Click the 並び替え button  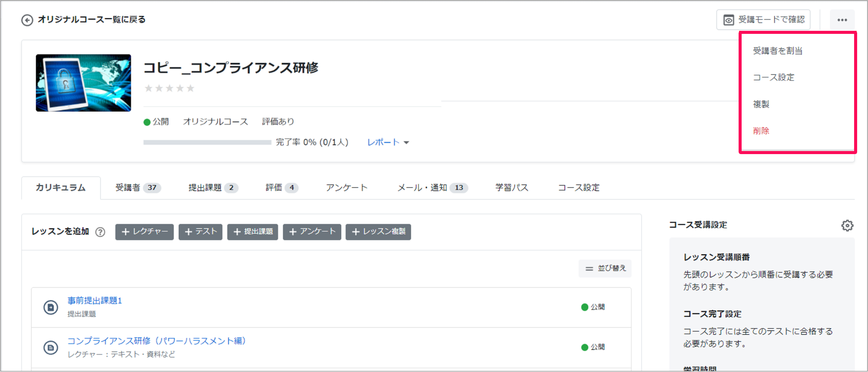(x=605, y=269)
